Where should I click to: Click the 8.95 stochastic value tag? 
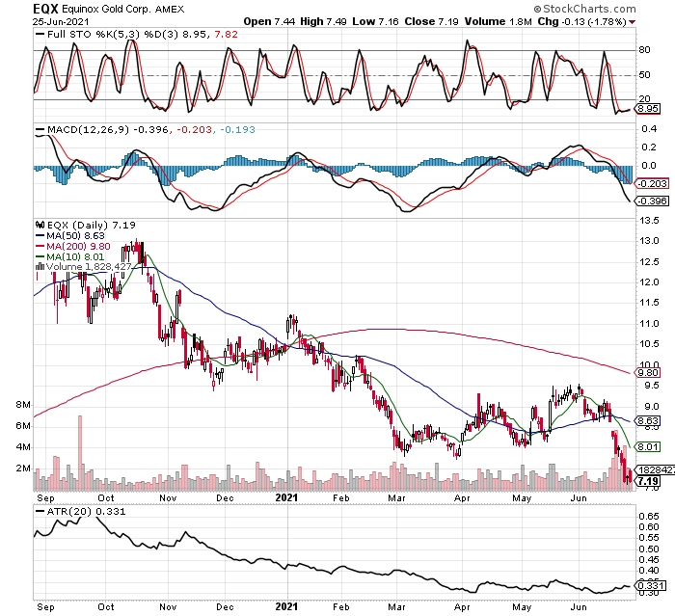[x=648, y=109]
